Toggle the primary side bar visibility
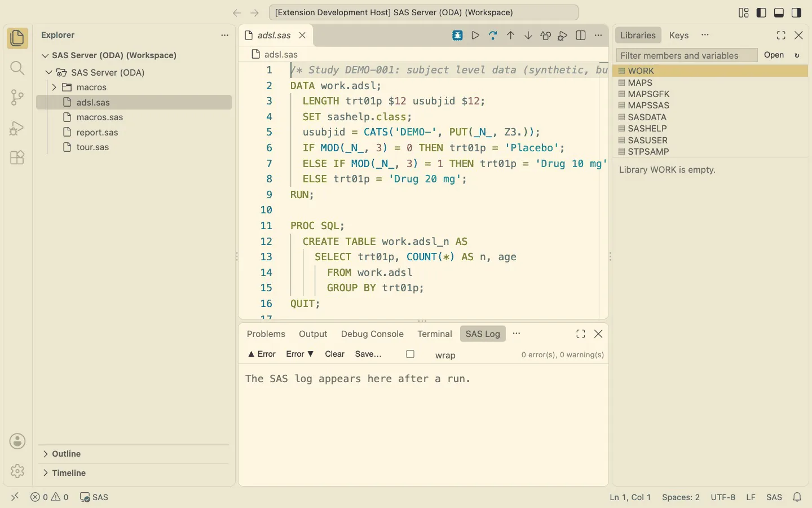 [x=761, y=12]
